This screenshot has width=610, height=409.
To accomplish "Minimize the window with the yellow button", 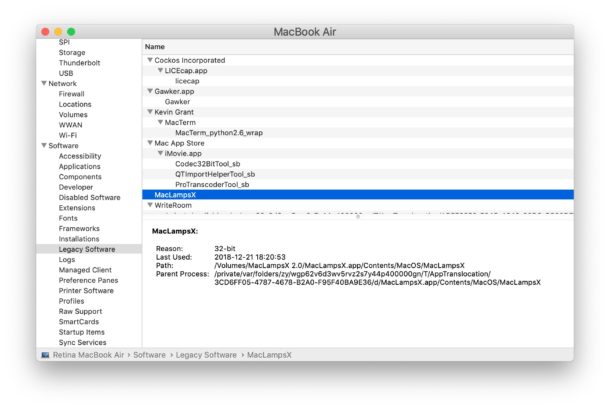I will pyautogui.click(x=58, y=32).
